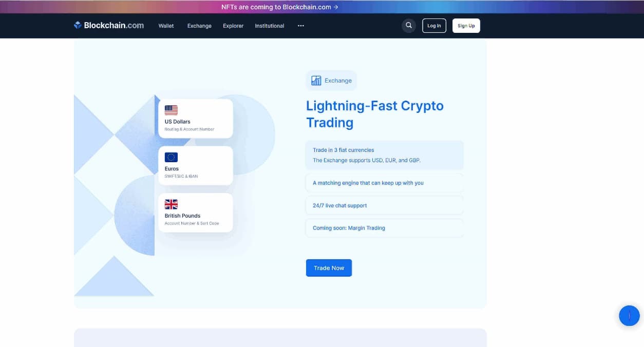Open the Institutional nav item
Image resolution: width=644 pixels, height=347 pixels.
pos(270,26)
